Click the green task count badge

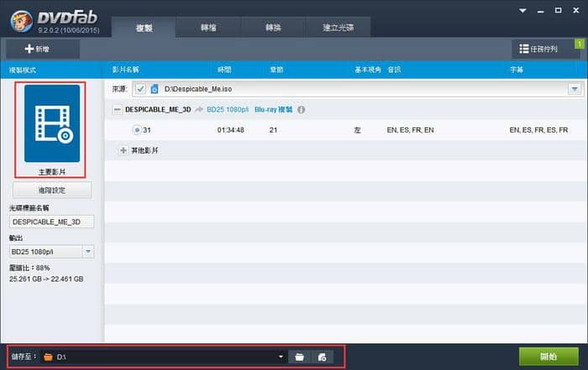(580, 44)
